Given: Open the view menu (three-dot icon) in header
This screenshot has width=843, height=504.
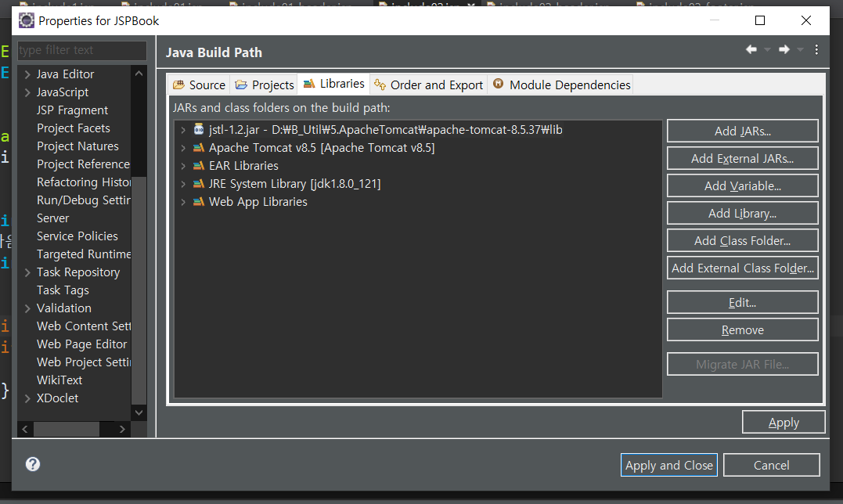Looking at the screenshot, I should [816, 49].
